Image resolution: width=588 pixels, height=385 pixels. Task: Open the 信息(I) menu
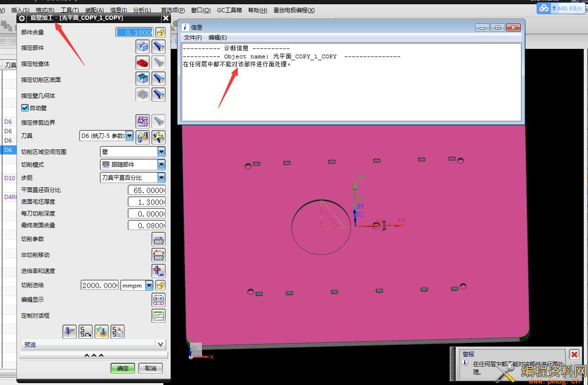(x=118, y=10)
